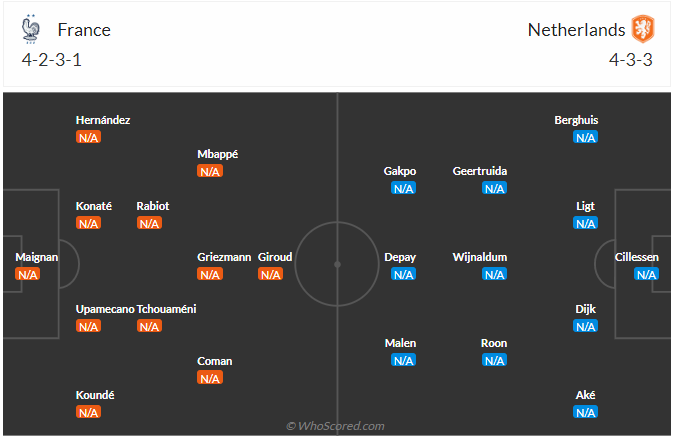Image resolution: width=681 pixels, height=439 pixels.
Task: Click the France 4-2-3-1 formation text
Action: tap(52, 60)
